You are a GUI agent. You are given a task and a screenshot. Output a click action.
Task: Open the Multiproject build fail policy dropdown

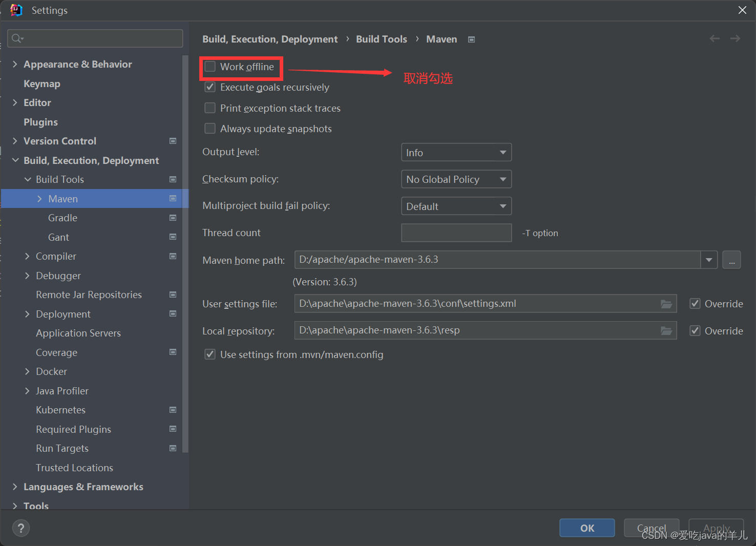pyautogui.click(x=456, y=206)
